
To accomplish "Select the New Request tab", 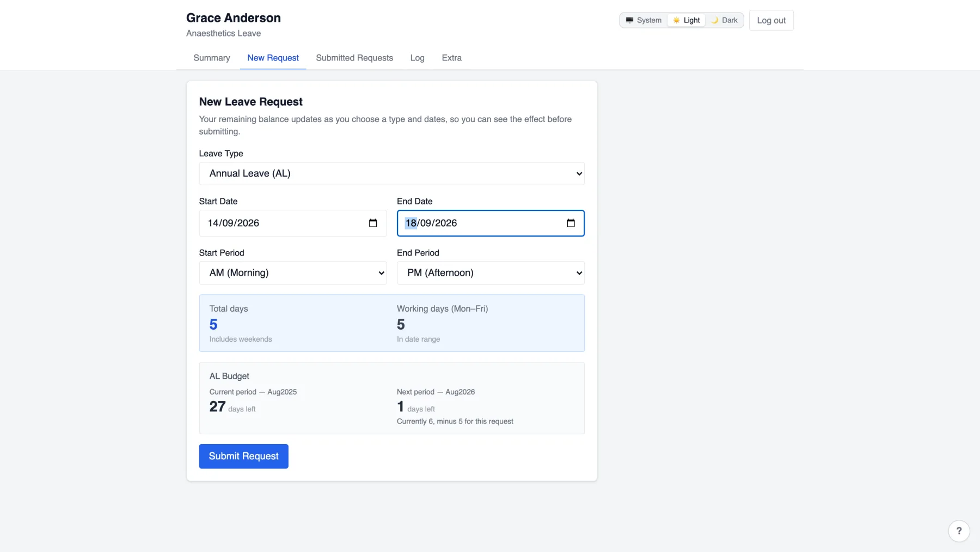I will pos(273,58).
